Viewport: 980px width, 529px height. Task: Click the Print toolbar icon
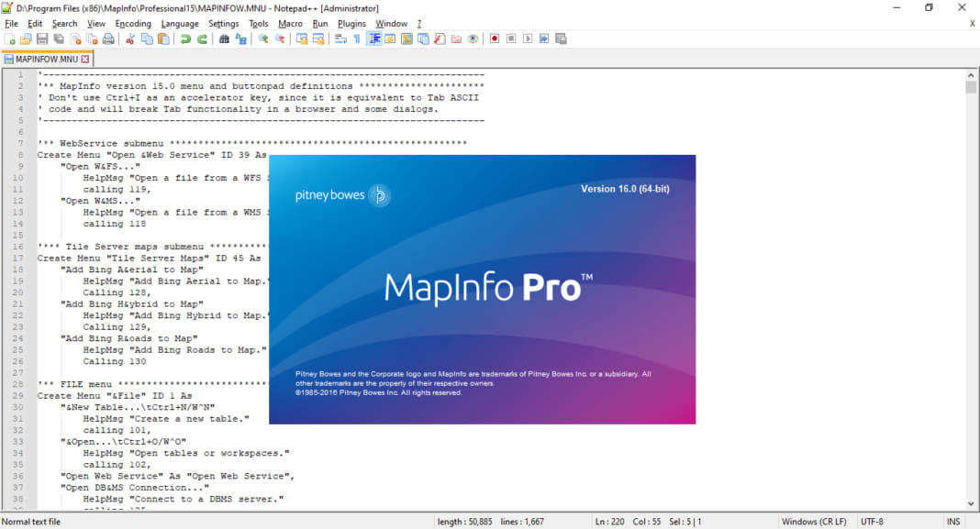(x=109, y=39)
